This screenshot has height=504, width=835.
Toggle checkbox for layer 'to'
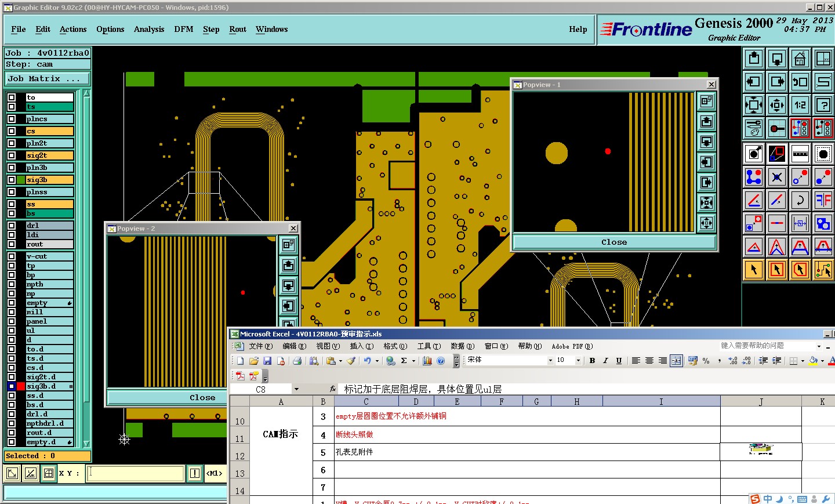pos(12,98)
